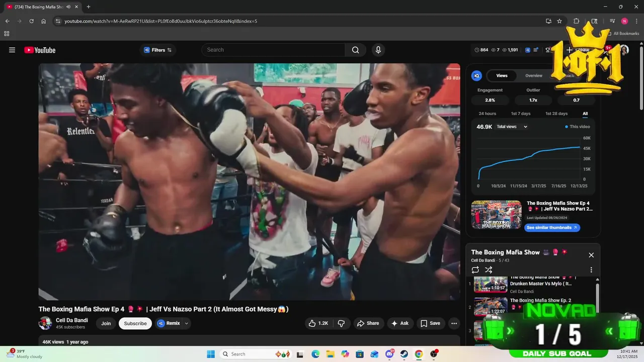Play The Boxing Mafia Show Ep. 2
This screenshot has height=362, width=644.
[532, 307]
